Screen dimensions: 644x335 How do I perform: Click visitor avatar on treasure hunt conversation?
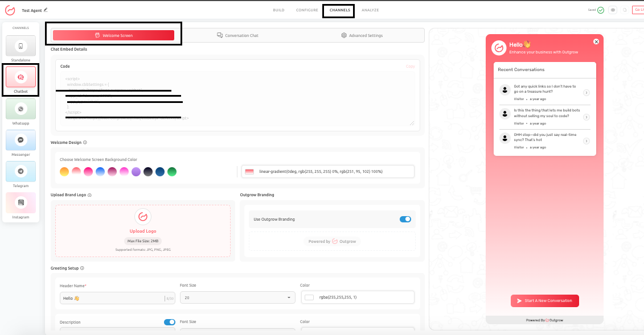tap(504, 90)
